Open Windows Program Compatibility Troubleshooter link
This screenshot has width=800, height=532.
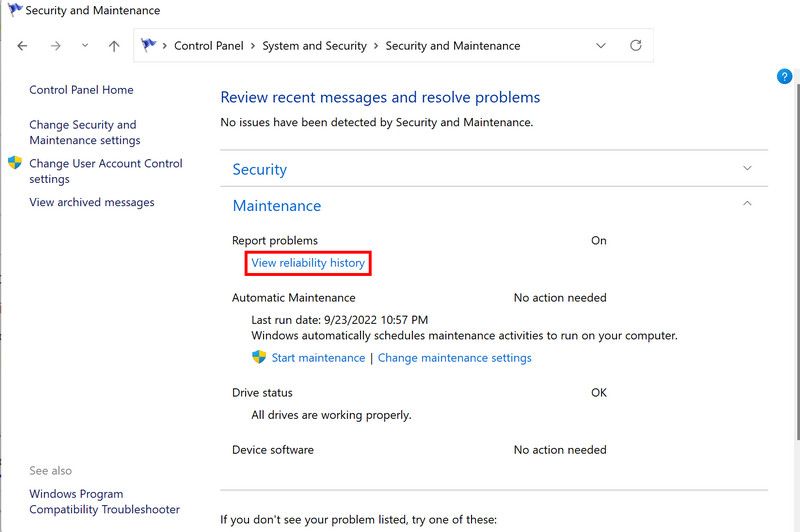(104, 502)
